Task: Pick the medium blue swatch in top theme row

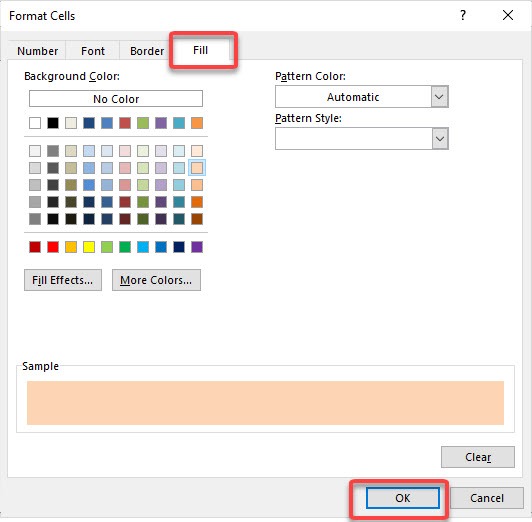Action: (107, 123)
